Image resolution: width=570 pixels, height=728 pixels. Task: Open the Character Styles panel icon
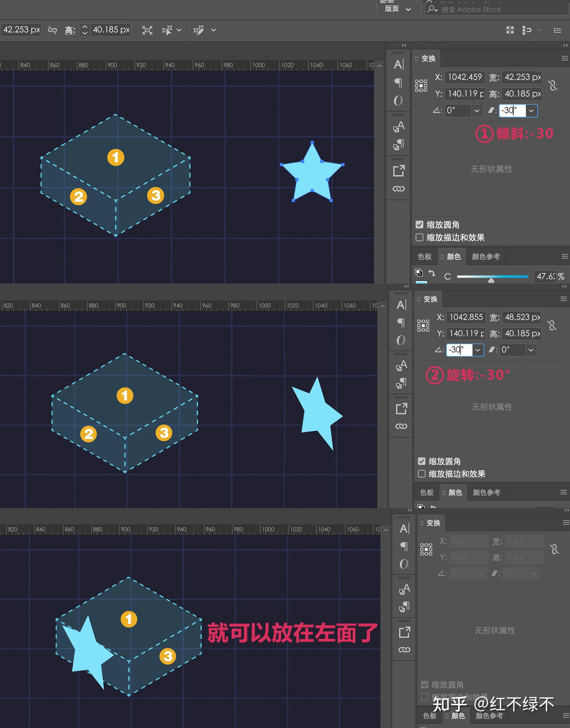[399, 127]
